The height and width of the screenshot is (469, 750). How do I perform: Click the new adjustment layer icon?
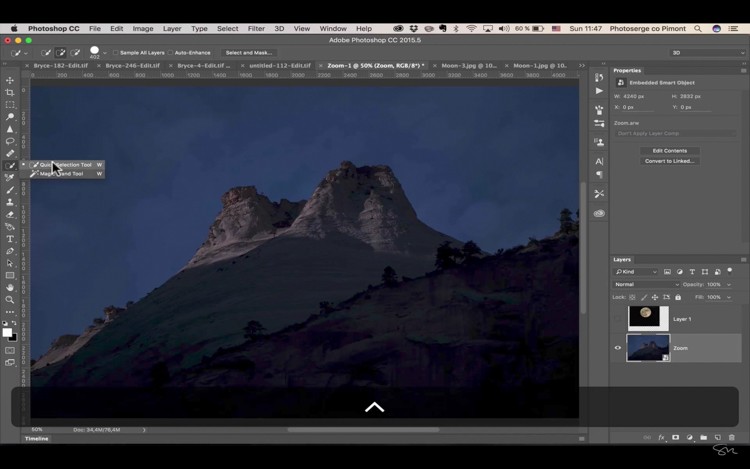click(x=689, y=437)
